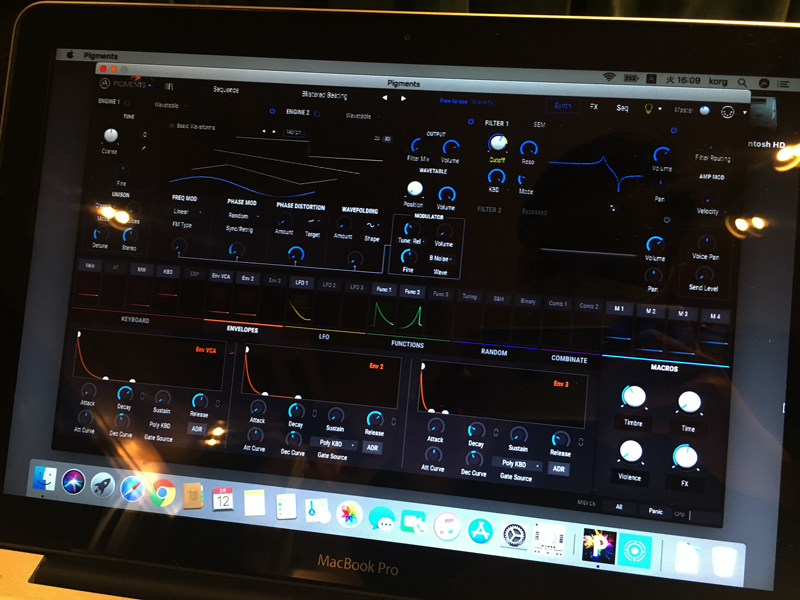Toggle ADR mode on Env VCA
The width and height of the screenshot is (800, 600).
click(x=197, y=429)
